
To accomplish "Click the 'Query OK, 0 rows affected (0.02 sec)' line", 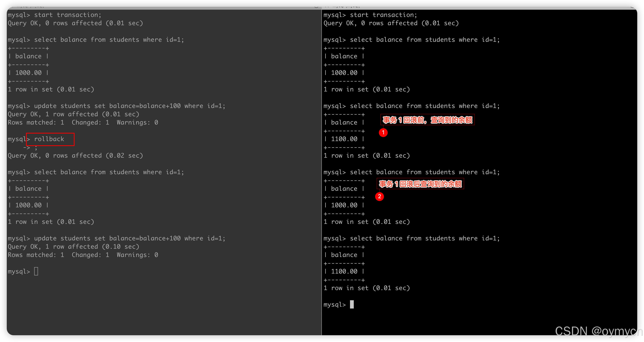I will click(x=75, y=156).
